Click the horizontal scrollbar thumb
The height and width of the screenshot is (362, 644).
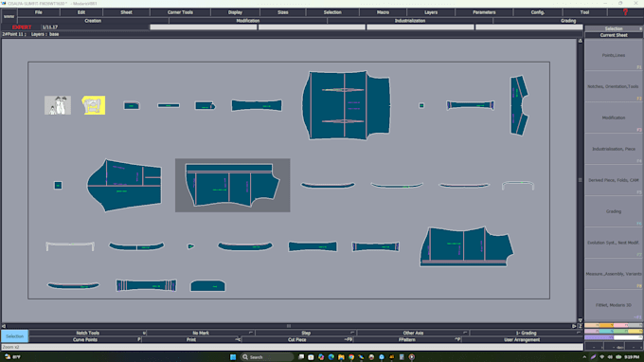click(289, 326)
